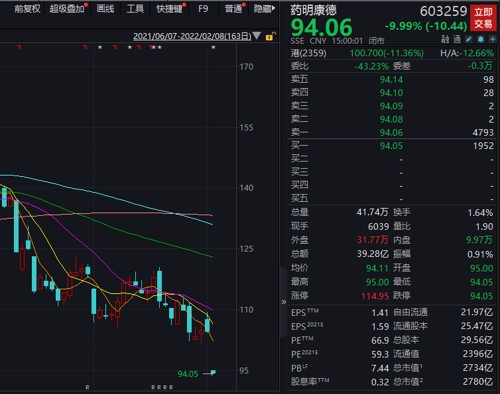The height and width of the screenshot is (394, 500).
Task: Click the pencil edit icon
Action: [469, 39]
